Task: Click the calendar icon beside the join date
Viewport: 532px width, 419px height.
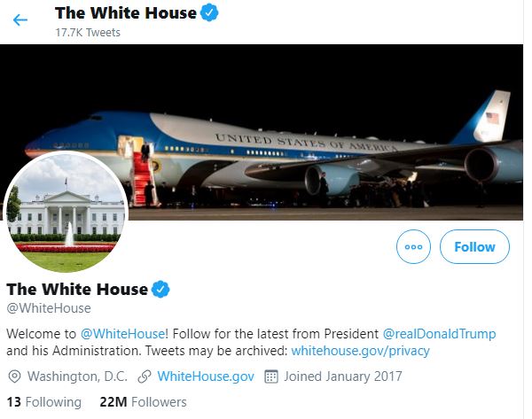Action: pos(272,376)
